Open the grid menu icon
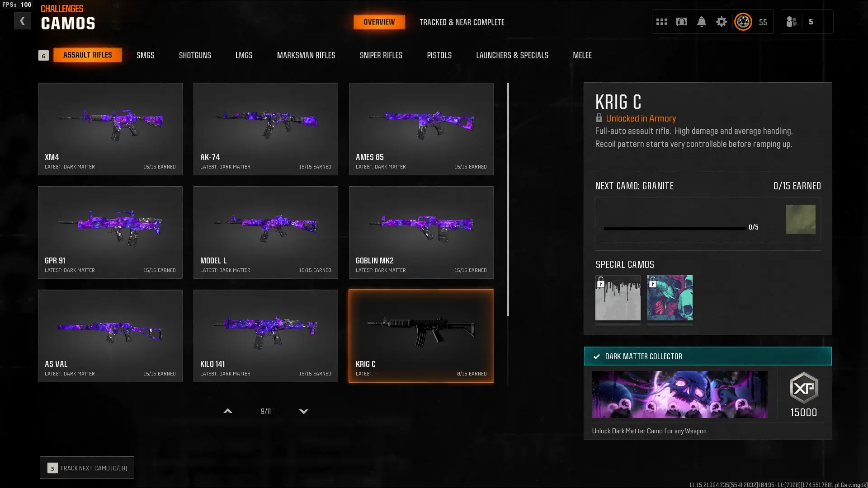This screenshot has height=488, width=868. pos(661,22)
